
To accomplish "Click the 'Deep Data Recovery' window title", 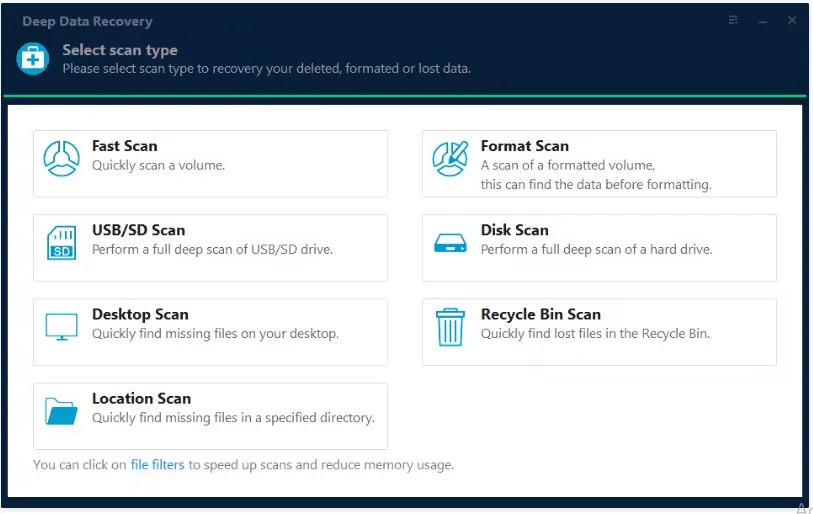I will pos(87,21).
